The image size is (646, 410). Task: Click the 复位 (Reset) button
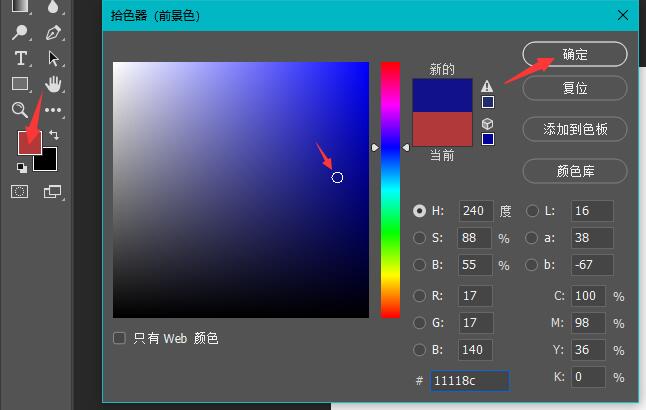pyautogui.click(x=575, y=88)
